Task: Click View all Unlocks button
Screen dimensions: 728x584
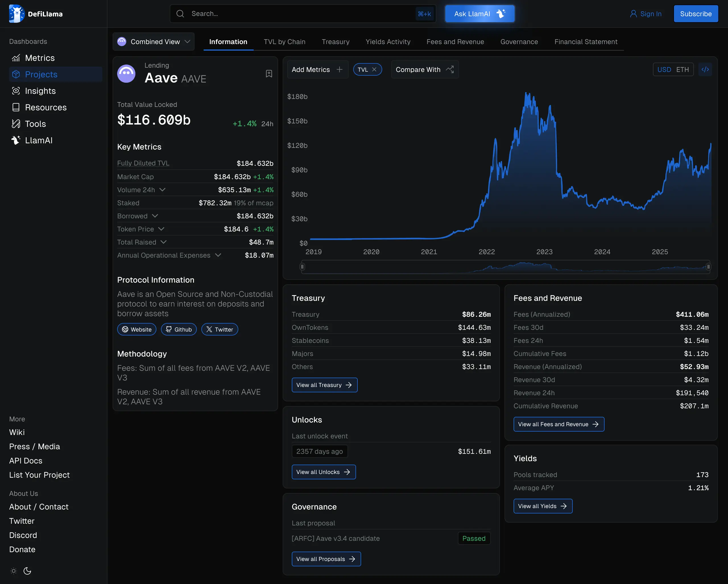Action: (324, 472)
